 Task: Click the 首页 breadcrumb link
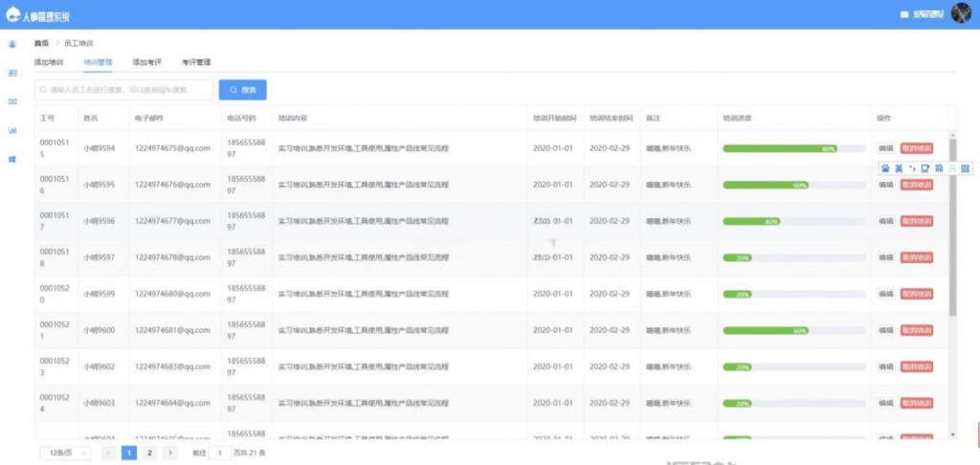tap(41, 43)
